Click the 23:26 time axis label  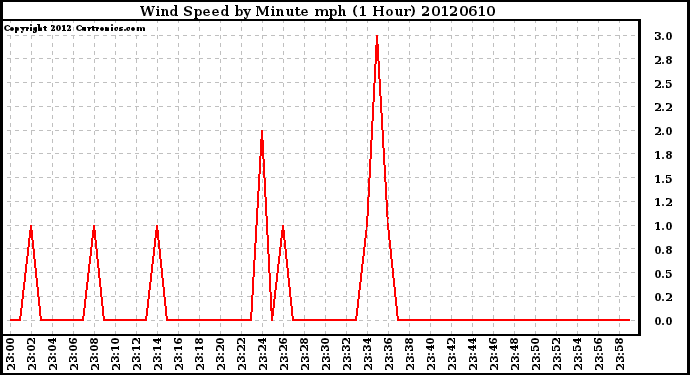click(283, 354)
